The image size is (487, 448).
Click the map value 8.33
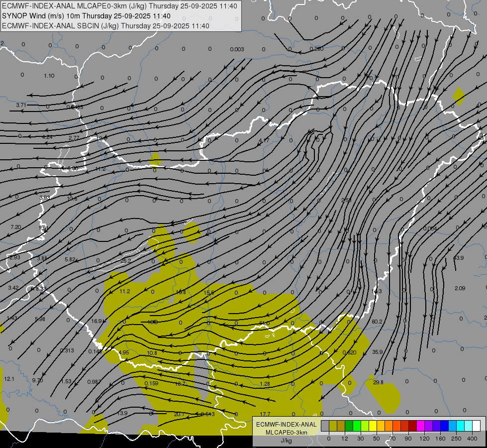(41, 289)
